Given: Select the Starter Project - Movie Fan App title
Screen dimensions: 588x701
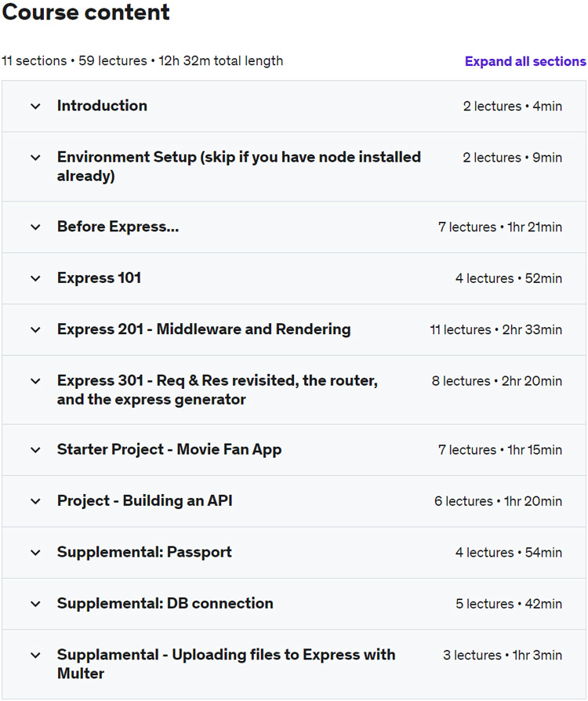Looking at the screenshot, I should coord(169,450).
